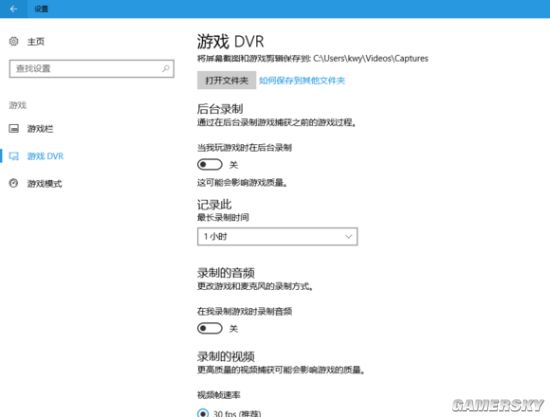Go back with the arrow icon
This screenshot has width=550, height=417.
click(13, 9)
